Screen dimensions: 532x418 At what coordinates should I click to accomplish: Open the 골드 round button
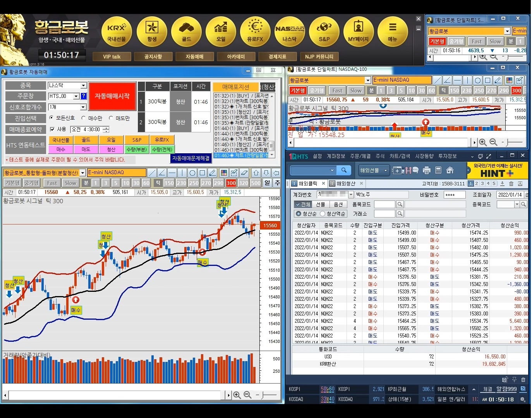[186, 32]
